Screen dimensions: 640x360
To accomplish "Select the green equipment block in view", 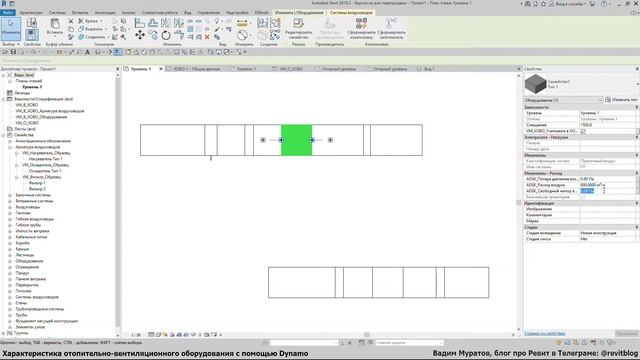I will click(x=296, y=140).
